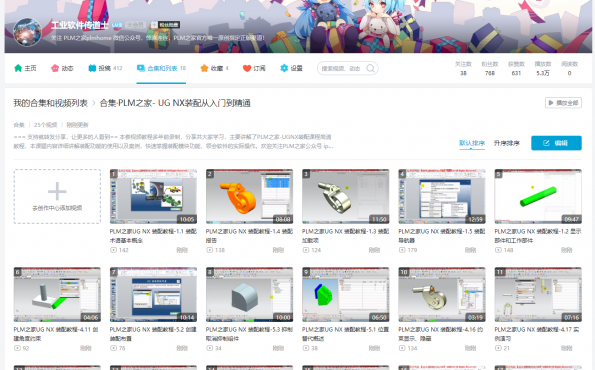Open the 订阅 subscriptions tab

point(254,68)
